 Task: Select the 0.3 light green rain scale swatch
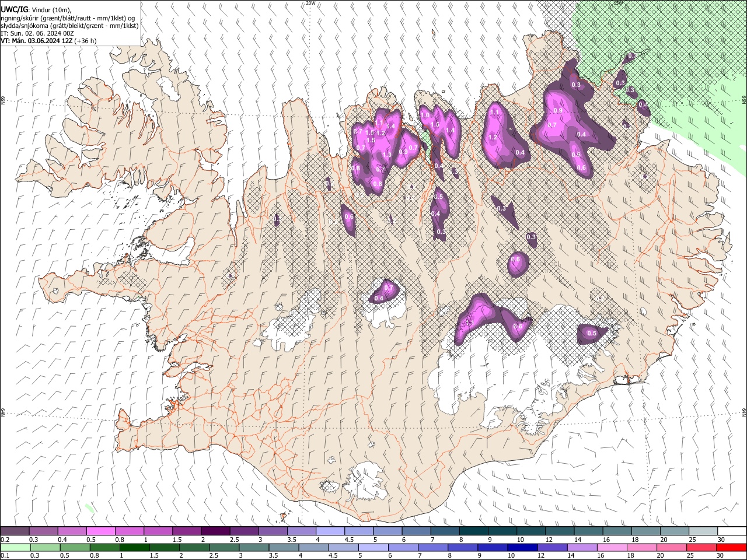pos(44,547)
